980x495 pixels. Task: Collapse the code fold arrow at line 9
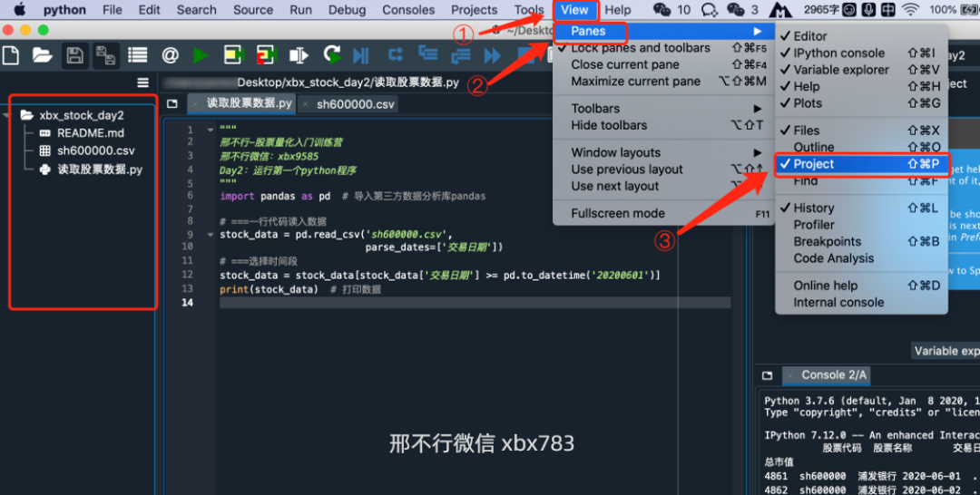pyautogui.click(x=210, y=235)
